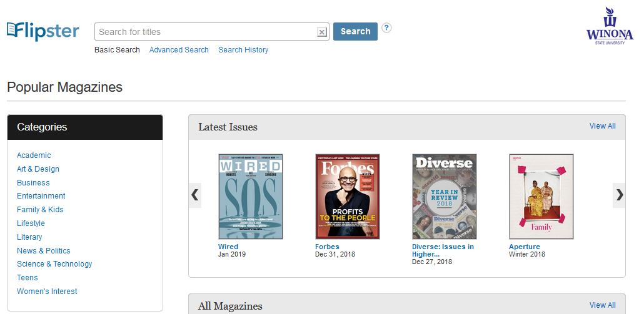Image resolution: width=644 pixels, height=314 pixels.
Task: Click the Search button
Action: tap(355, 32)
